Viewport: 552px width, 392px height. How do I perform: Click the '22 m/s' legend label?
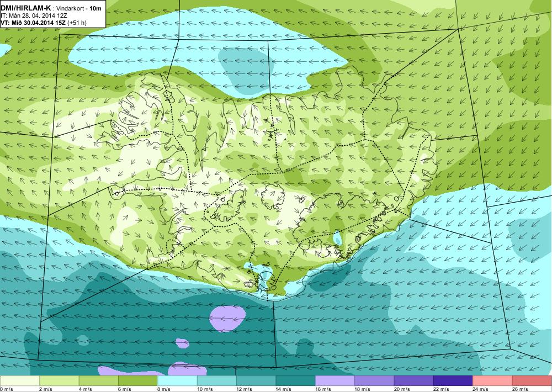point(442,389)
